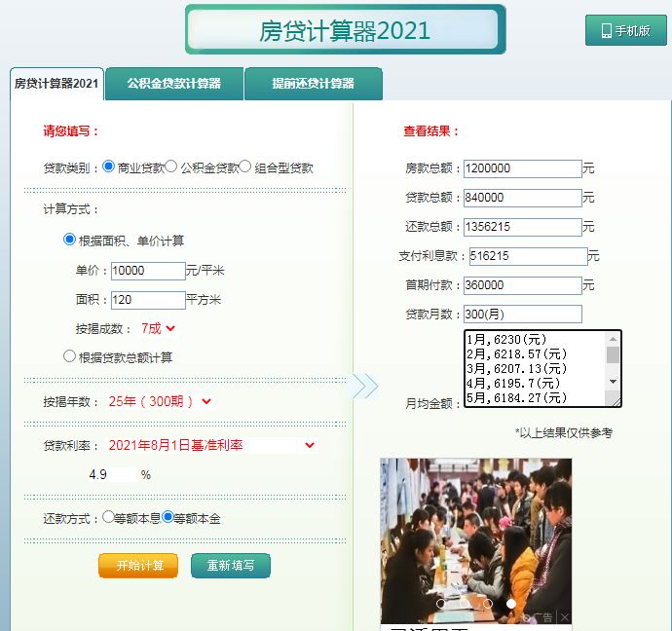
Task: Select the first ad carousel dot
Action: pos(441,604)
